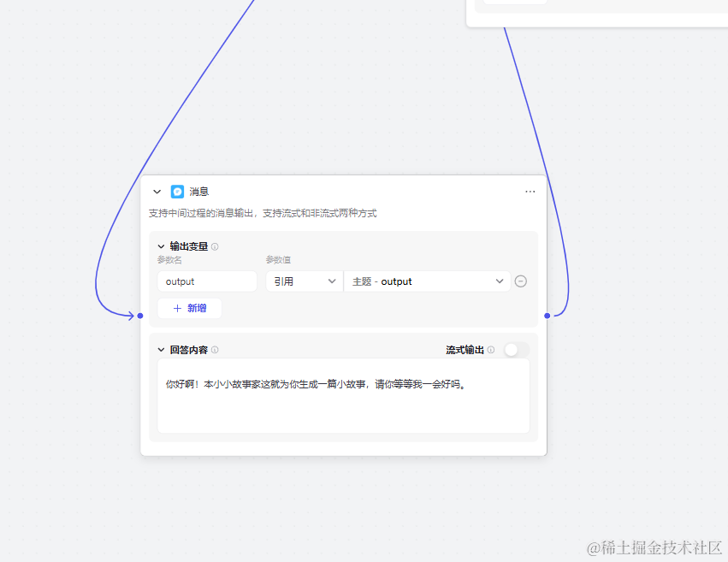Collapse the 输出变量 section
Image resolution: width=728 pixels, height=562 pixels.
pyautogui.click(x=161, y=246)
